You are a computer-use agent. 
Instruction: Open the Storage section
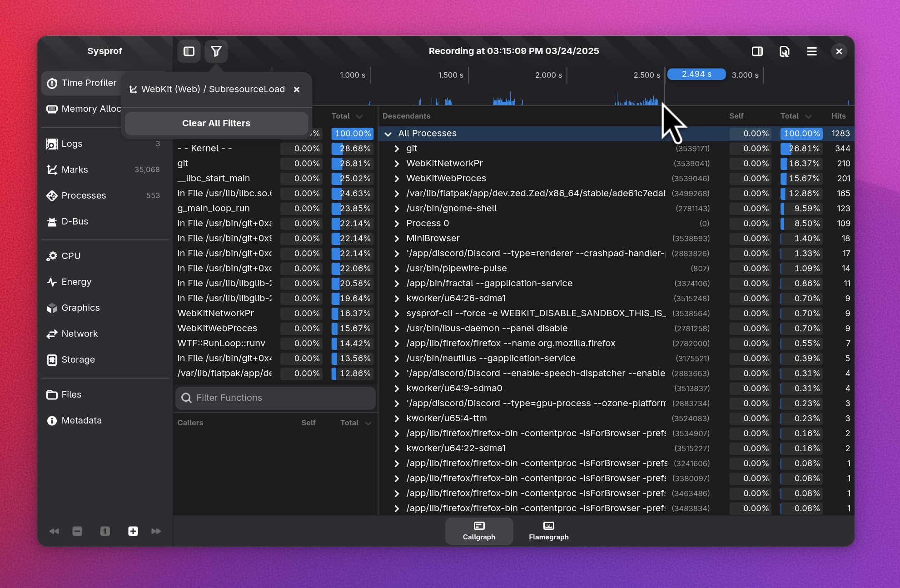pos(105,359)
